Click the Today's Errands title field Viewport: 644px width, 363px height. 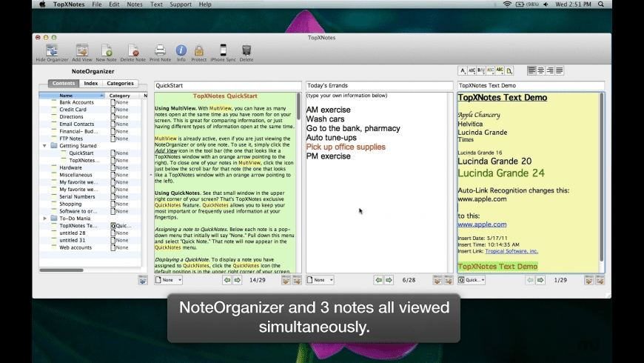click(x=378, y=85)
